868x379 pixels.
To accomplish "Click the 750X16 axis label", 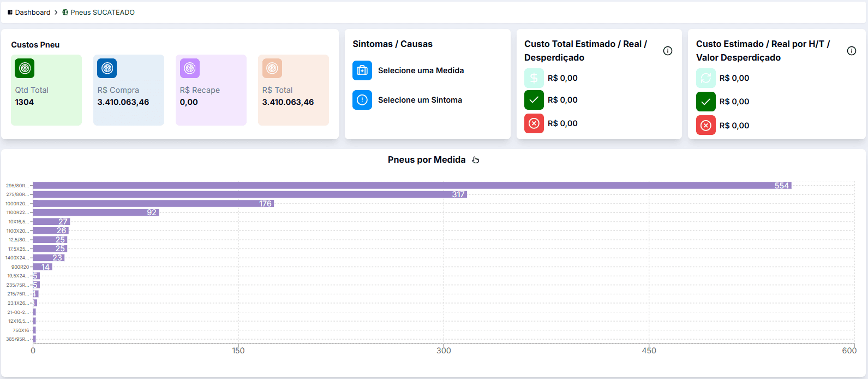I will pos(21,330).
